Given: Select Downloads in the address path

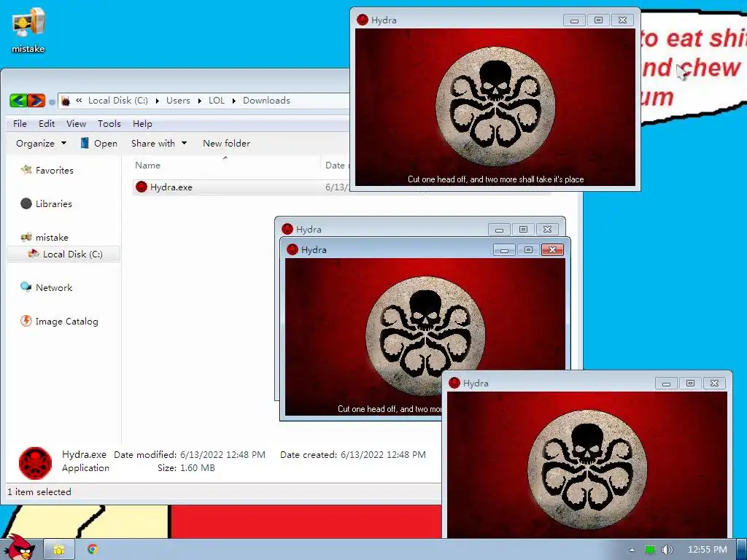Looking at the screenshot, I should coord(266,101).
